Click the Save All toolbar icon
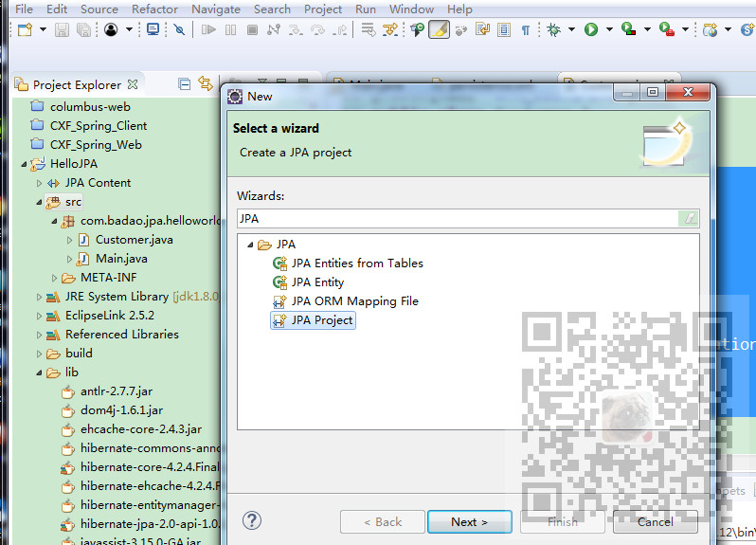Screen dimensions: 756x545 tap(84, 30)
